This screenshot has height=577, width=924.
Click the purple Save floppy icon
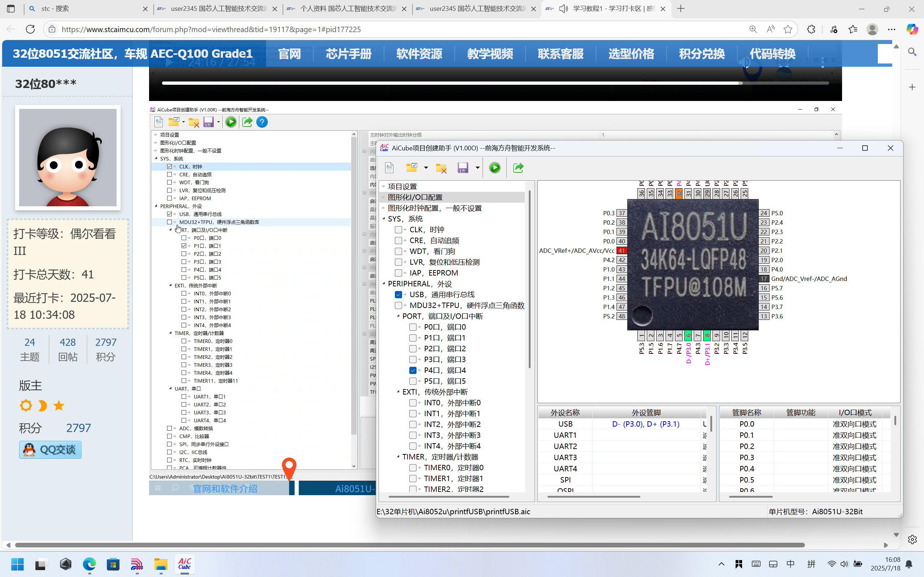coord(463,168)
